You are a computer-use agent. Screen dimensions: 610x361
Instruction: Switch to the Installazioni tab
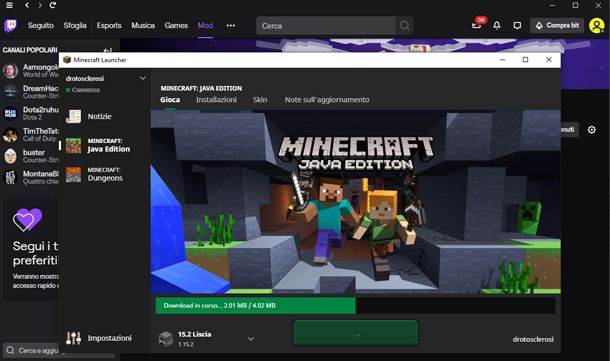(216, 100)
